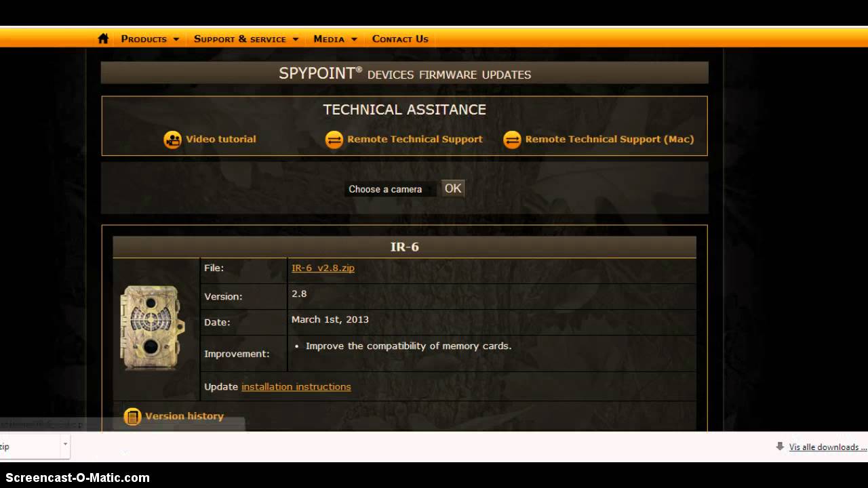
Task: Open the downloaded zip file in the download bar
Action: tap(31, 446)
